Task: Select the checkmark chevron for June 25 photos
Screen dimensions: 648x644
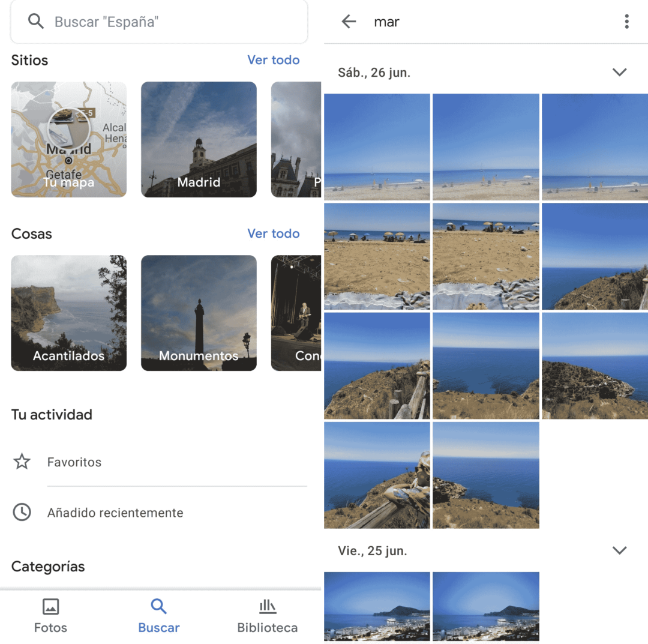Action: point(620,550)
